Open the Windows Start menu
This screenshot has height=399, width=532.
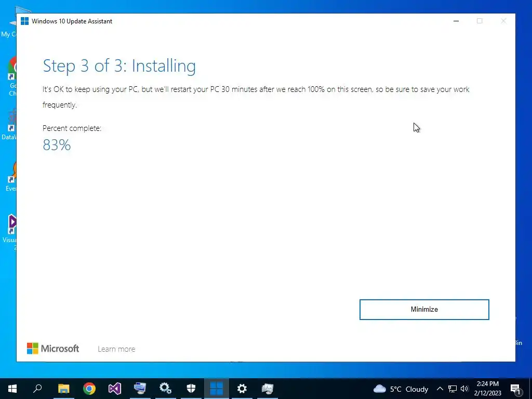tap(12, 389)
